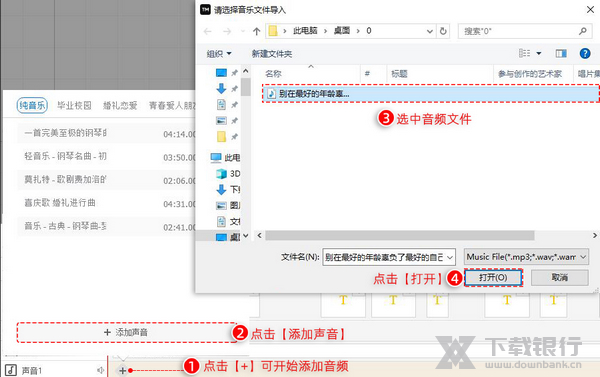Viewport: 600px width, 377px height.
Task: Click the search magnifier icon
Action: click(582, 31)
